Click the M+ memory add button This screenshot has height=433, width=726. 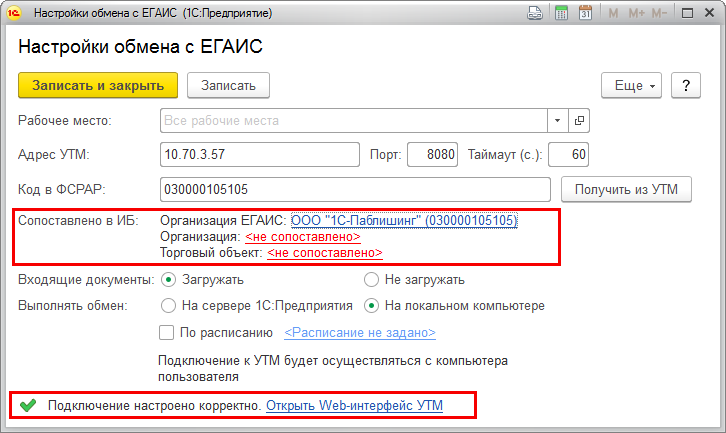(636, 13)
